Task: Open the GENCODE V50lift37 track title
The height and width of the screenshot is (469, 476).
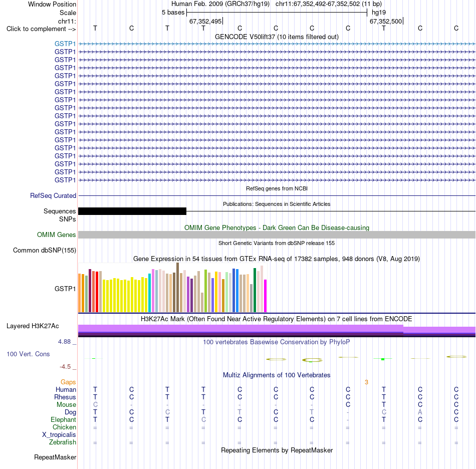Action: (x=277, y=37)
